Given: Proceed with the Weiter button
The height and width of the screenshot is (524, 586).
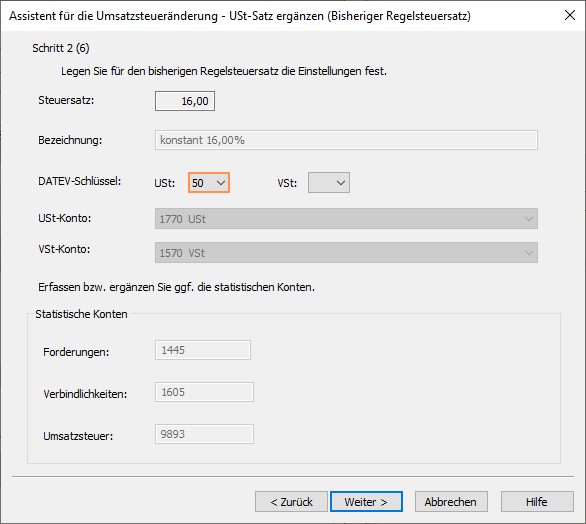Looking at the screenshot, I should (x=366, y=502).
